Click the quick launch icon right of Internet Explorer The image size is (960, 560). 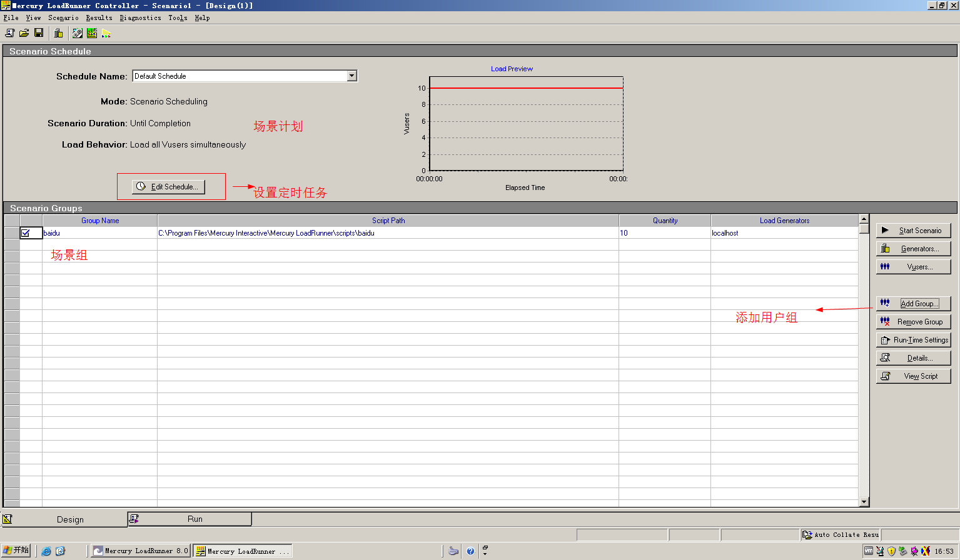[60, 551]
